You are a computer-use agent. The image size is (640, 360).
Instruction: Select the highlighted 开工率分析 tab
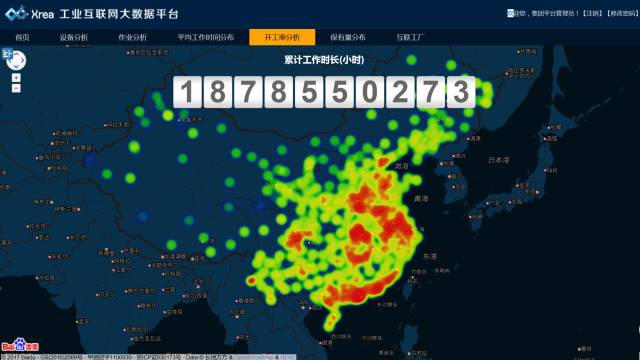[282, 37]
